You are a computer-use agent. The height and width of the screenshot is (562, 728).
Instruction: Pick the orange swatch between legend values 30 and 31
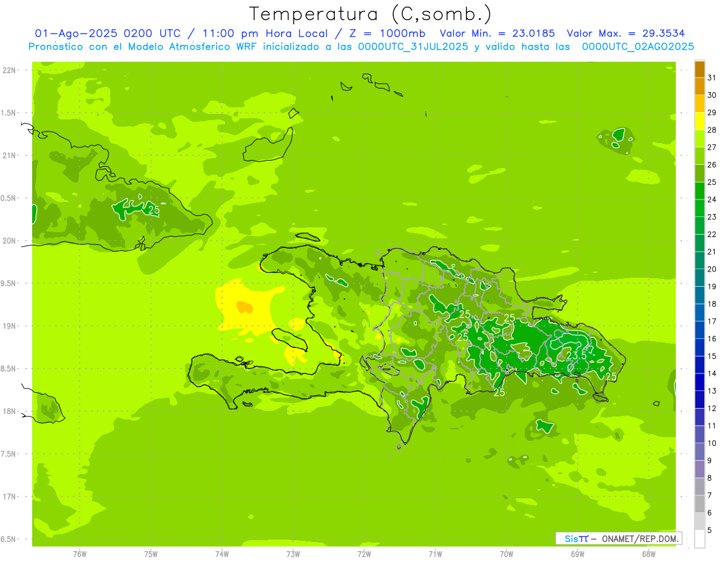[699, 86]
